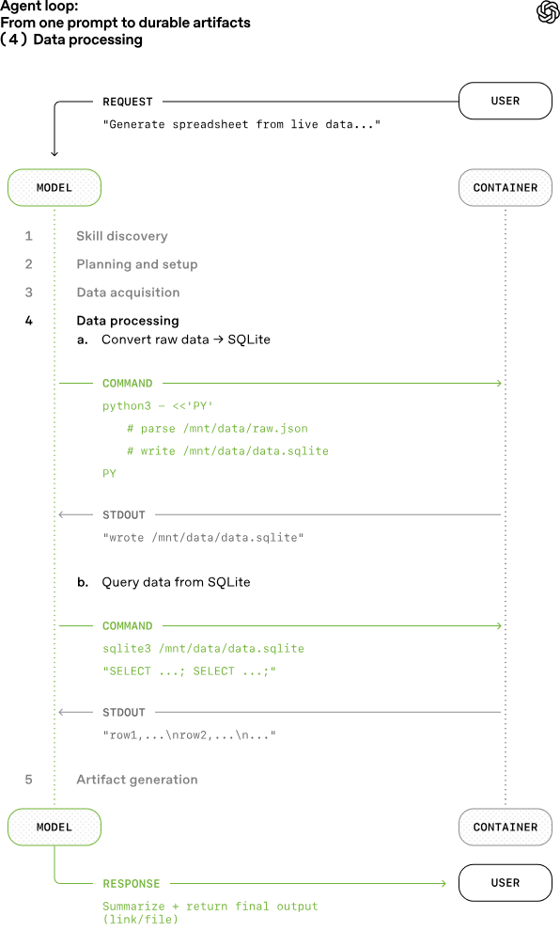560x931 pixels.
Task: Select step 4 Data processing
Action: pyautogui.click(x=128, y=321)
